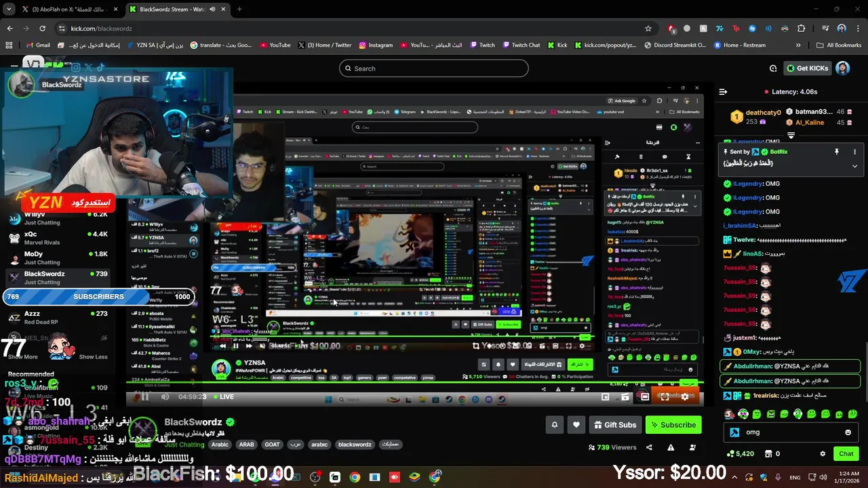This screenshot has height=488, width=868.
Task: Enter player fullscreen mode
Action: (x=665, y=397)
